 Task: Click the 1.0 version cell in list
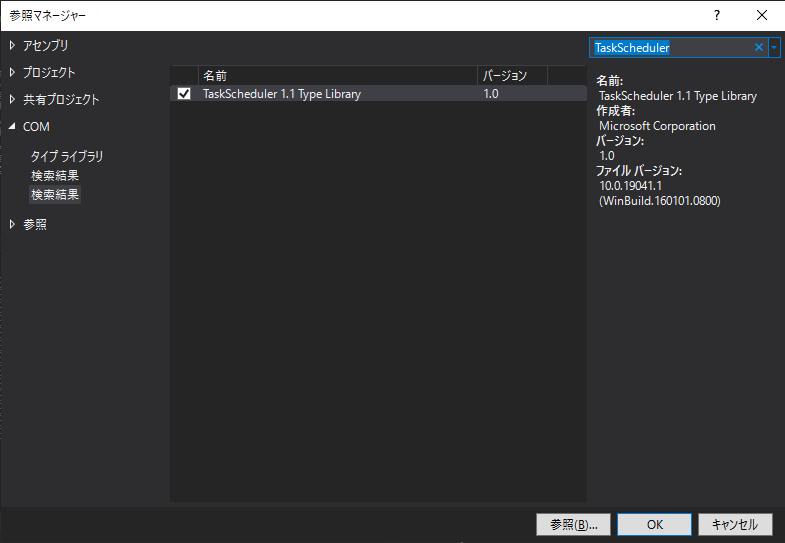coord(491,94)
